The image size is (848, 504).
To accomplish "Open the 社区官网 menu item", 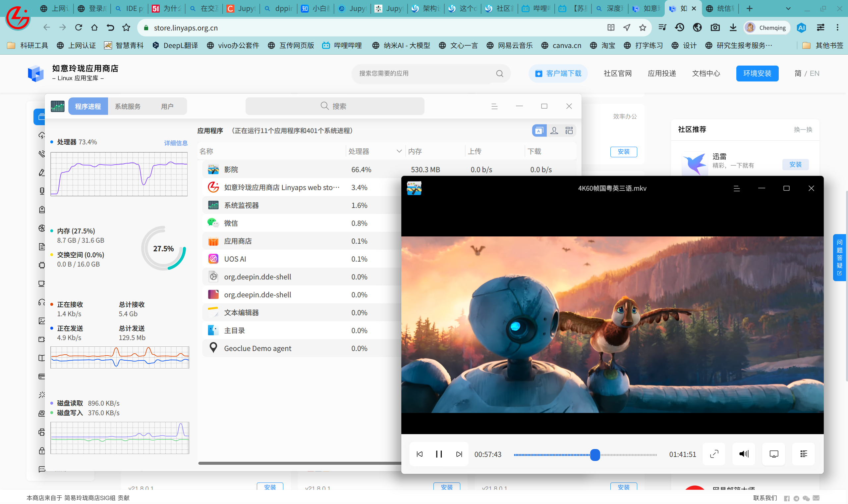I will [x=618, y=74].
